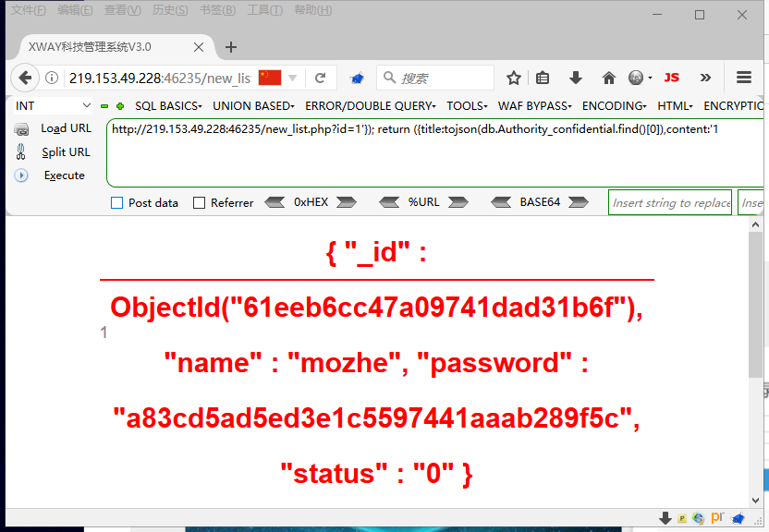The height and width of the screenshot is (532, 769).
Task: Reload the current page
Action: click(320, 78)
